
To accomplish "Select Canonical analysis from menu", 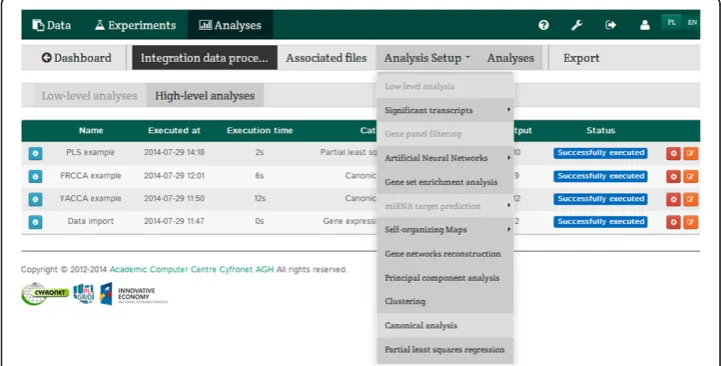I will pos(445,326).
